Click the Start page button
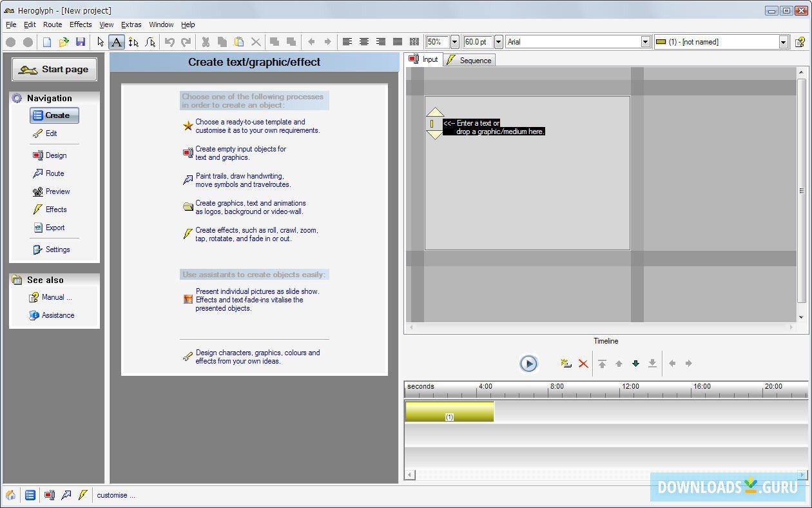Image resolution: width=812 pixels, height=508 pixels. tap(55, 70)
